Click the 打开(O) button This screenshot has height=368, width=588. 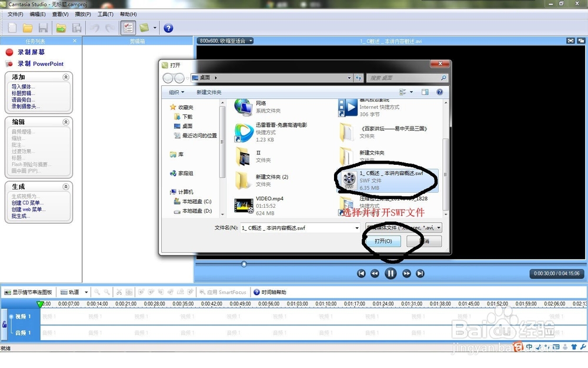click(x=383, y=241)
